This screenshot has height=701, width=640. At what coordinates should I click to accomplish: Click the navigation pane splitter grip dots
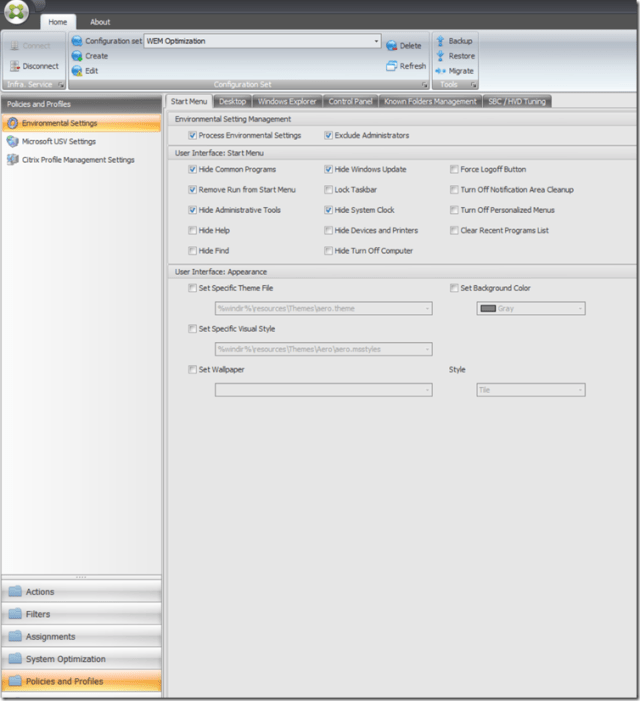81,577
